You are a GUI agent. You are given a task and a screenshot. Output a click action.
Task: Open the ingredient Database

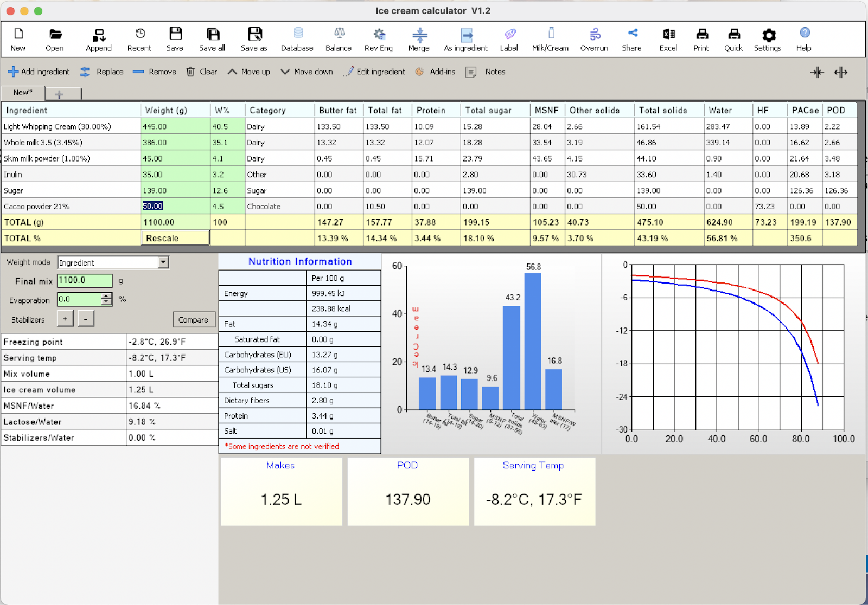click(x=297, y=40)
